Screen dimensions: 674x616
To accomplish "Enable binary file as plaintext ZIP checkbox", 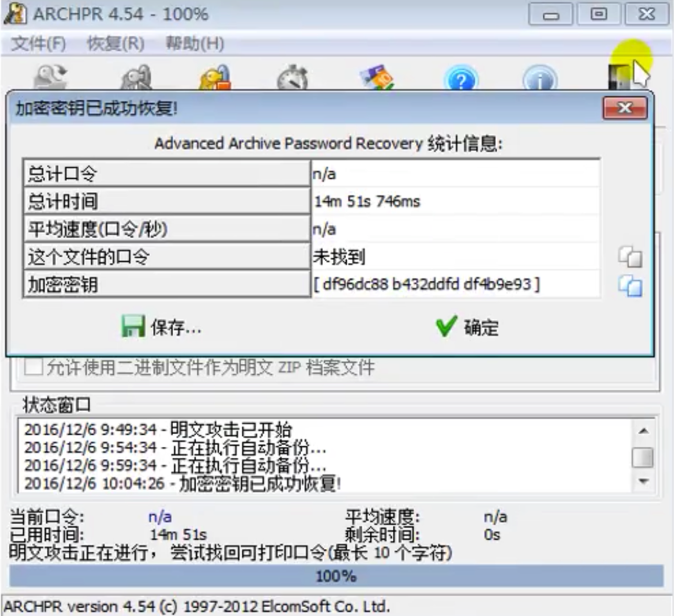I will point(33,368).
